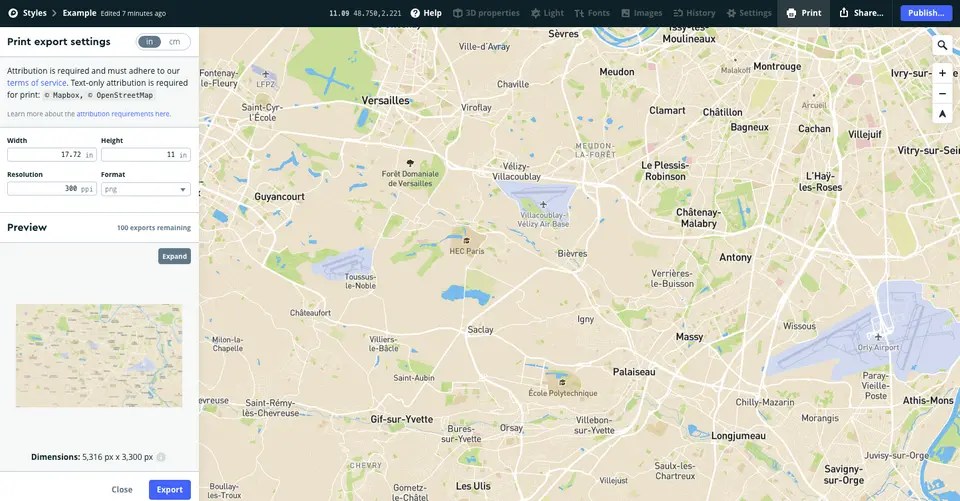
Task: Zoom out on the map
Action: tap(942, 94)
